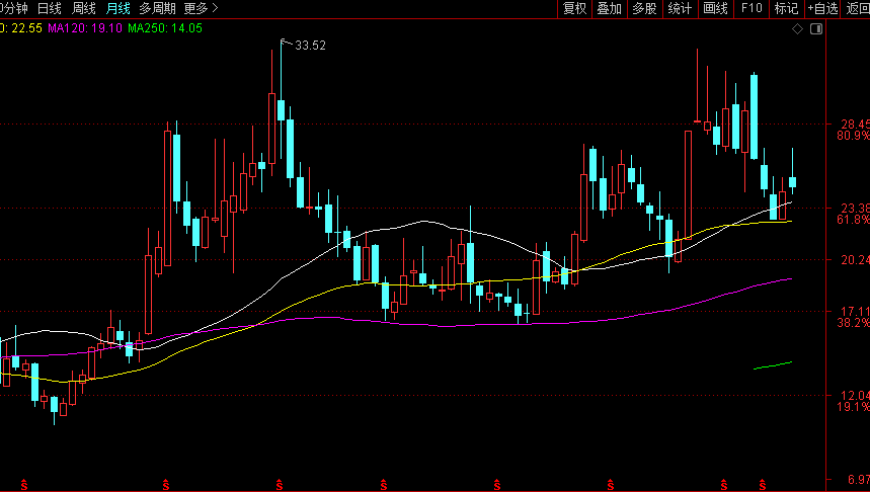Click the short green MA250 line segment
The width and height of the screenshot is (870, 492).
click(x=772, y=366)
